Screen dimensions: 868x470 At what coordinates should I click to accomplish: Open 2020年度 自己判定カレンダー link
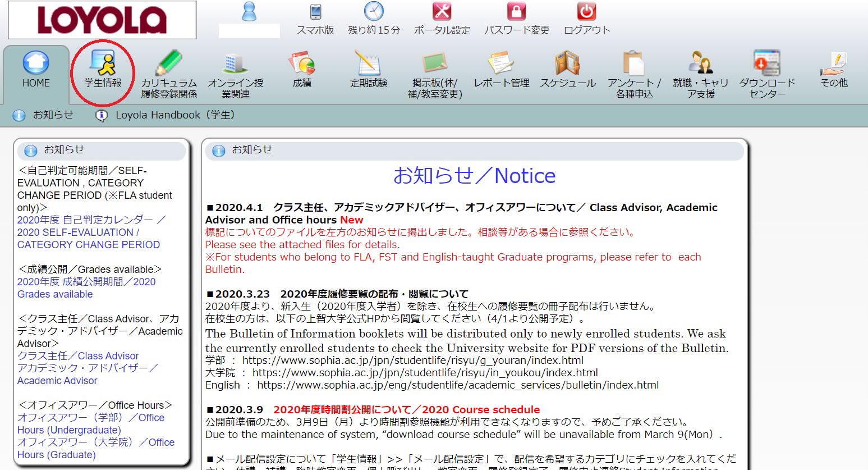[x=91, y=232]
